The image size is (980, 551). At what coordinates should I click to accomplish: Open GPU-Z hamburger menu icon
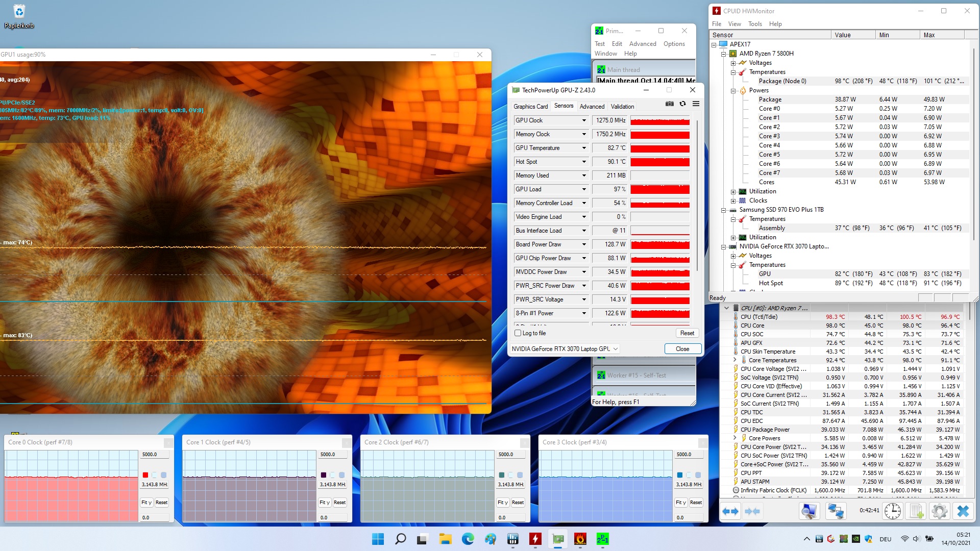click(x=696, y=104)
